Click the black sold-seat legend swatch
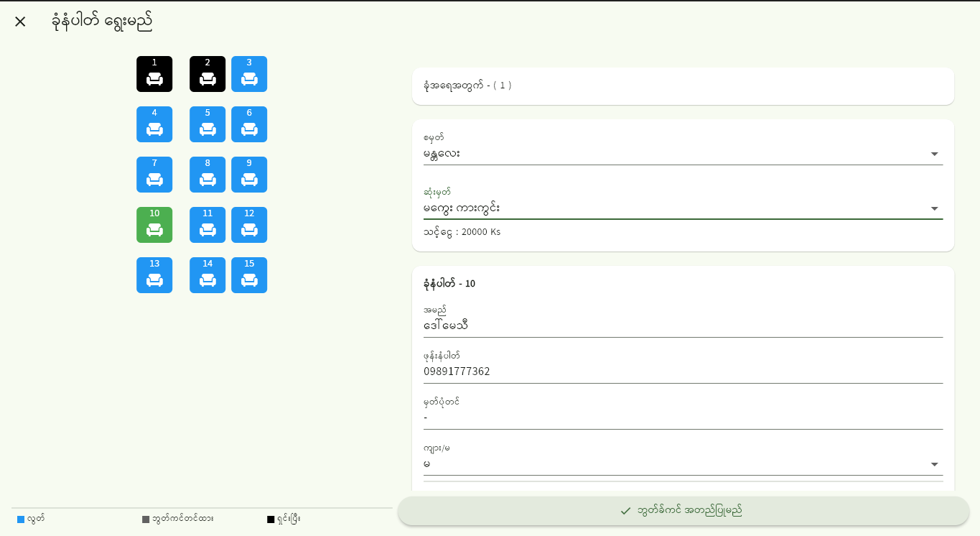980x536 pixels. pos(271,519)
